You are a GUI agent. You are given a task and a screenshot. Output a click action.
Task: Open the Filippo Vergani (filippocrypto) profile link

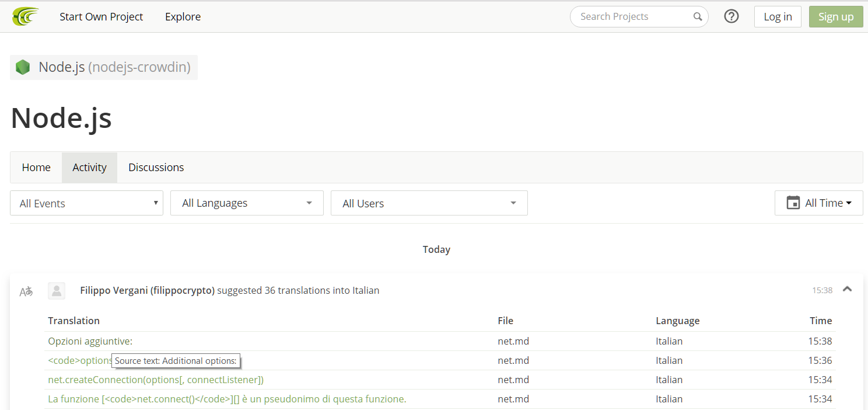(x=148, y=290)
